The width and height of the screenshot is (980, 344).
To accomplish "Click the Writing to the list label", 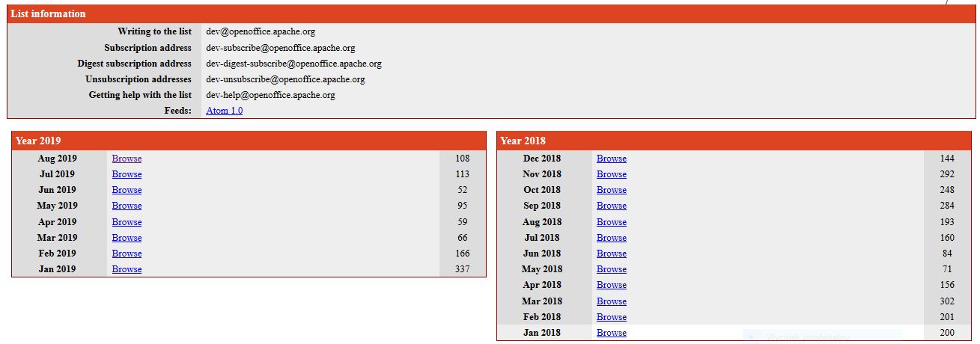I will pos(154,31).
